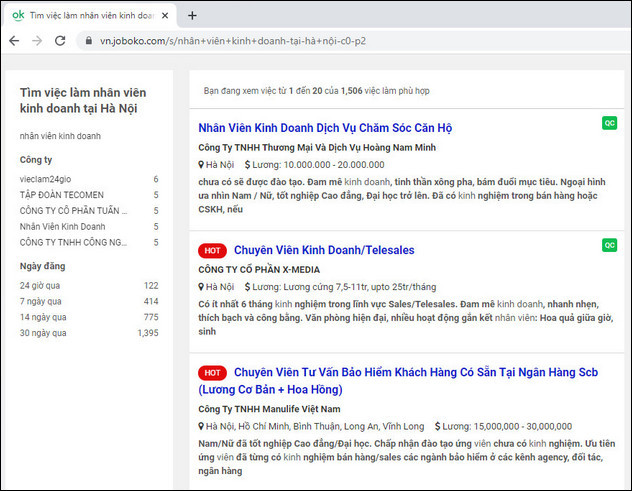
Task: Click count 122 next to 24 giờ qua
Action: pyautogui.click(x=151, y=285)
